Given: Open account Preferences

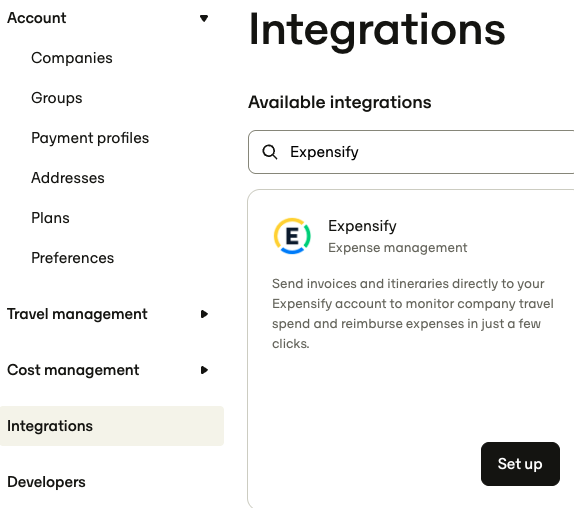Looking at the screenshot, I should coord(72,258).
